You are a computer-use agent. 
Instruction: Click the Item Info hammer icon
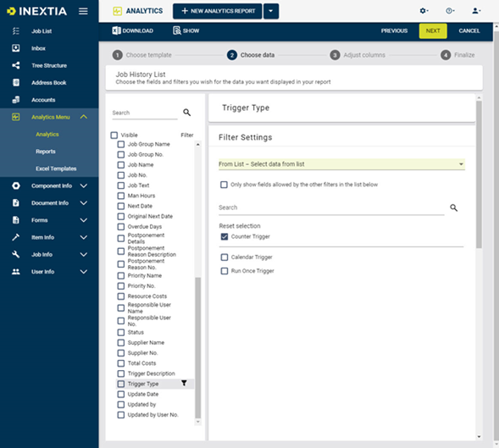tap(15, 237)
